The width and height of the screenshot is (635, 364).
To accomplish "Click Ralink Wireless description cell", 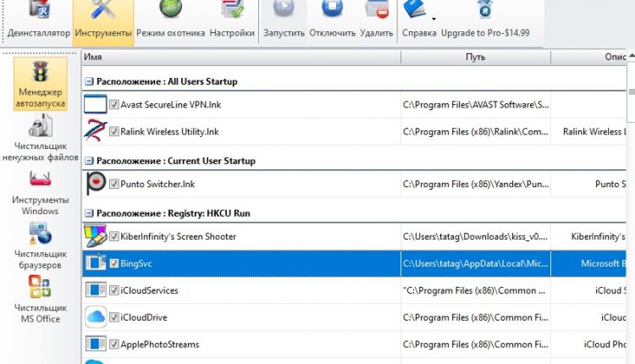I will click(588, 131).
